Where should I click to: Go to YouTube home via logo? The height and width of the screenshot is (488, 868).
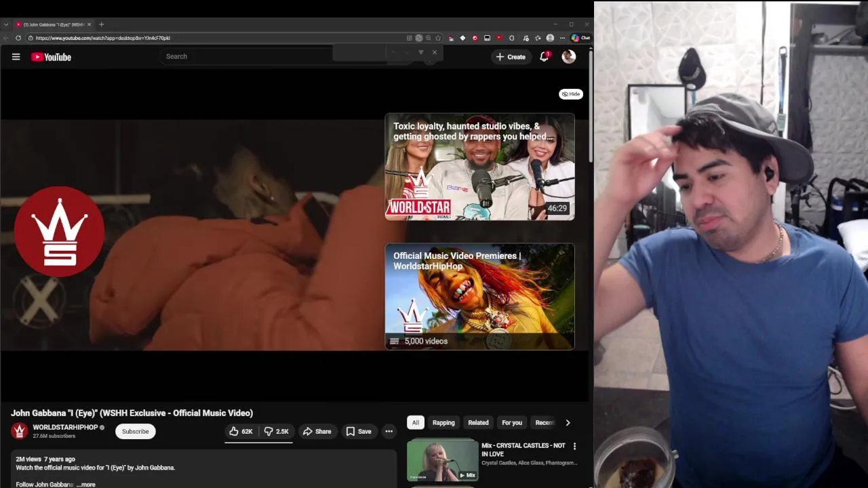(51, 57)
